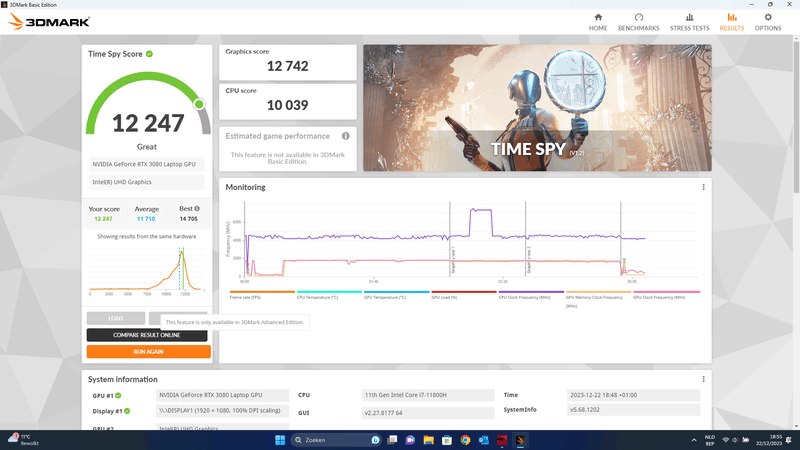Switch to Stress Tests

pyautogui.click(x=689, y=22)
